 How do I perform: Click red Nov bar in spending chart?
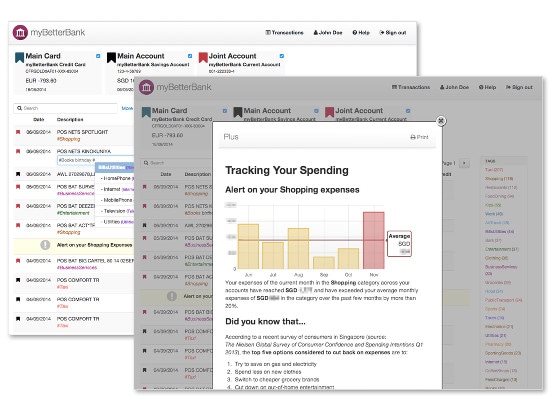tap(374, 240)
